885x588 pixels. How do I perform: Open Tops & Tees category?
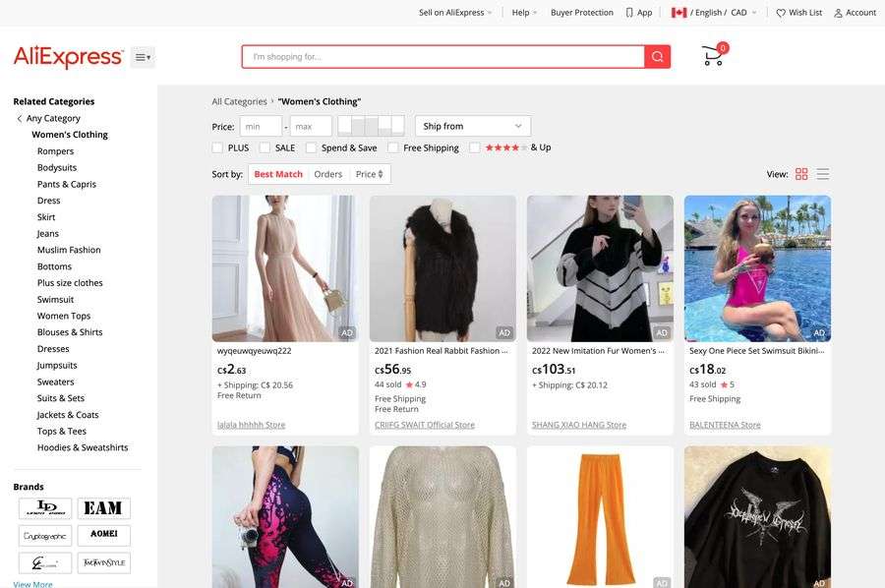click(62, 431)
